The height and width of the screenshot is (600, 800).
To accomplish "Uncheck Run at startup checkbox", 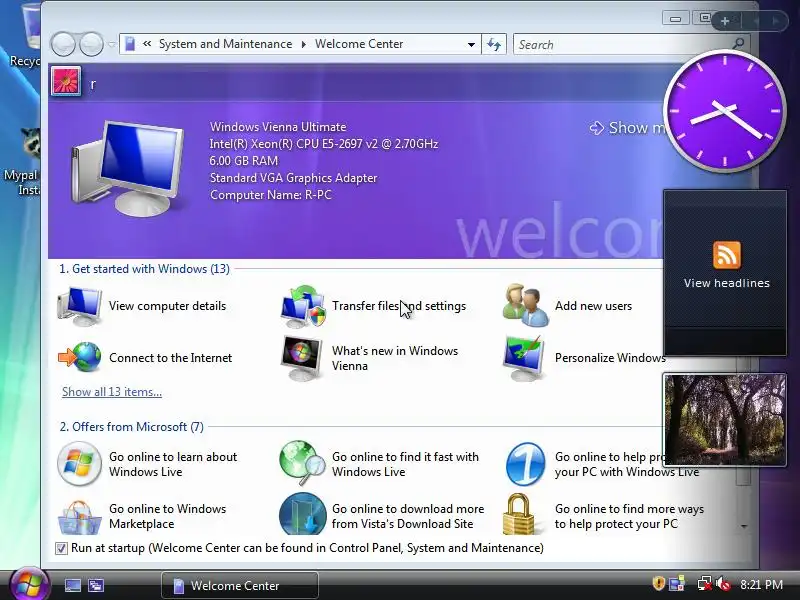I will point(61,548).
